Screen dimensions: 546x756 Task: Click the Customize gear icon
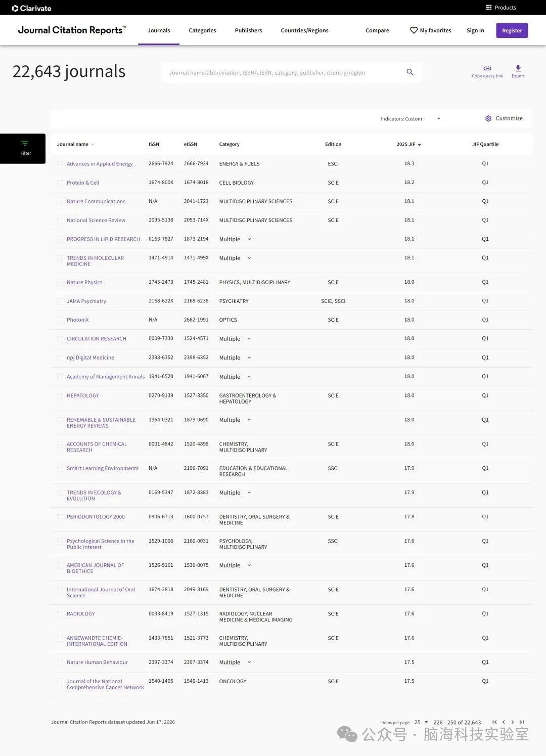pos(488,118)
